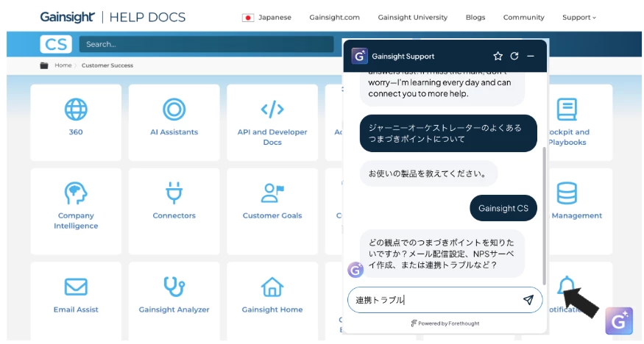Click the お使いの製品を教えてください message
This screenshot has width=644, height=344.
pos(429,173)
